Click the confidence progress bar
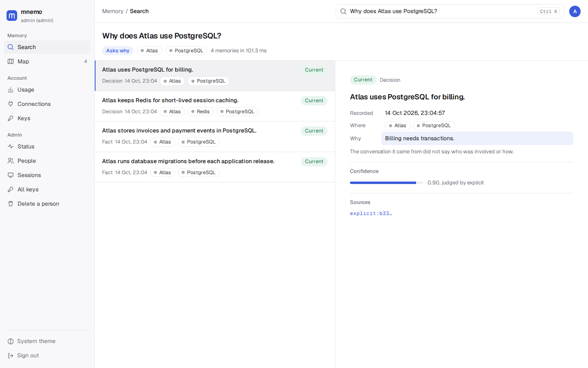588x368 pixels. (386, 183)
